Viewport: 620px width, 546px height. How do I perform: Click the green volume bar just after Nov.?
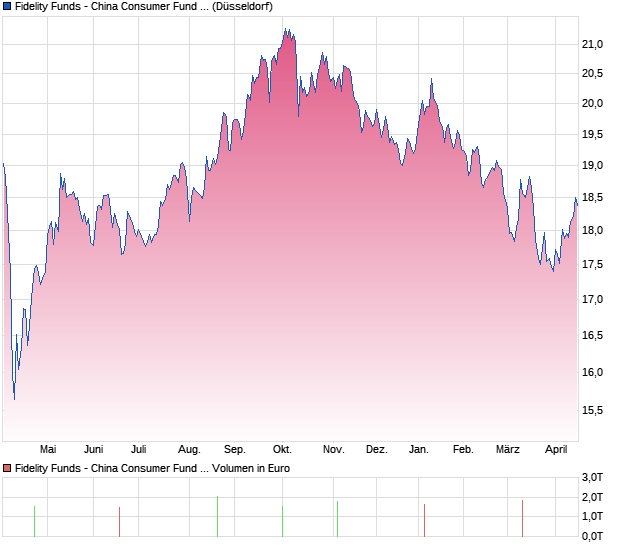337,519
